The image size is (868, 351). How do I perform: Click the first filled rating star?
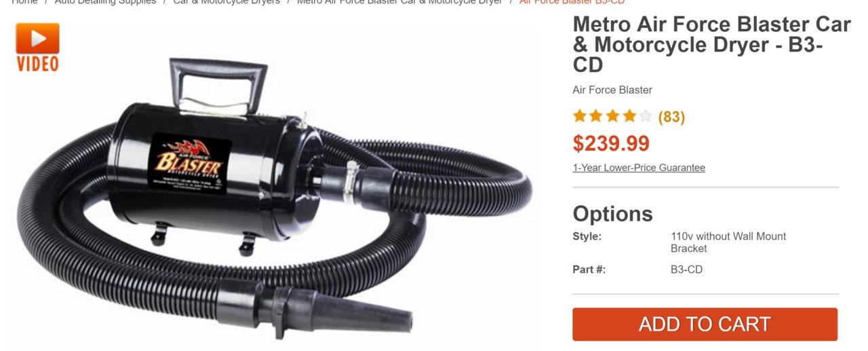point(579,116)
